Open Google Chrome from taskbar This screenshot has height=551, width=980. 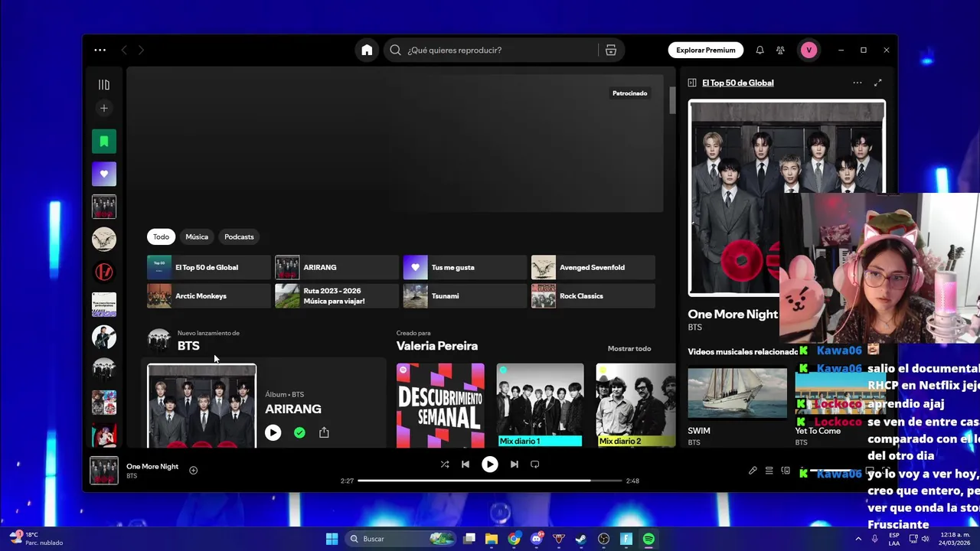pyautogui.click(x=514, y=539)
